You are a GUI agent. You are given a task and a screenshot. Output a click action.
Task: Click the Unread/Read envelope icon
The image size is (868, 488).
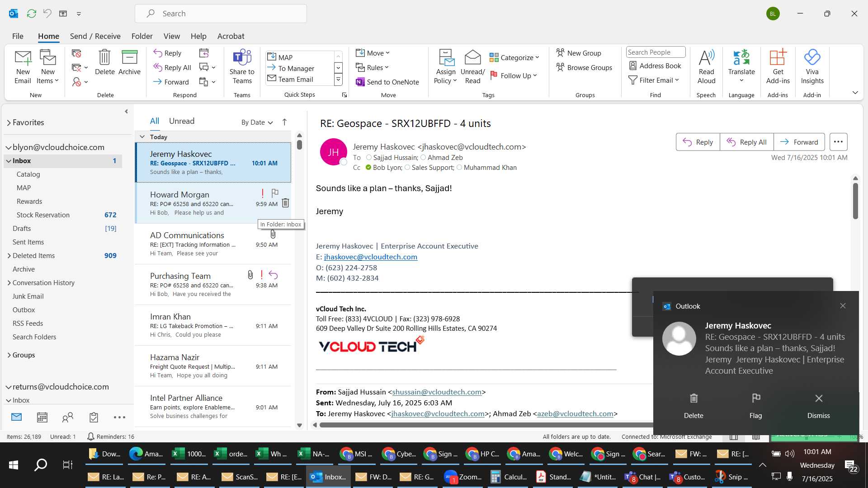[x=472, y=67]
